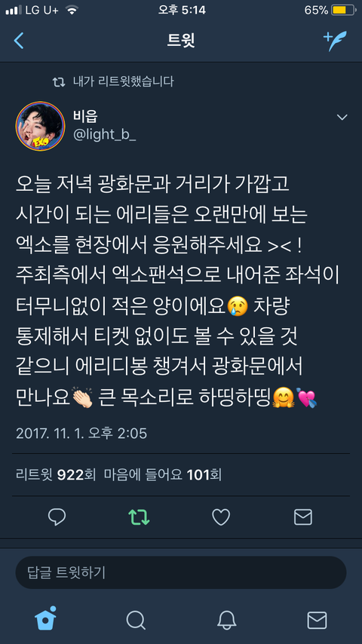Expand the tweet options chevron
The image size is (362, 644).
(x=342, y=118)
